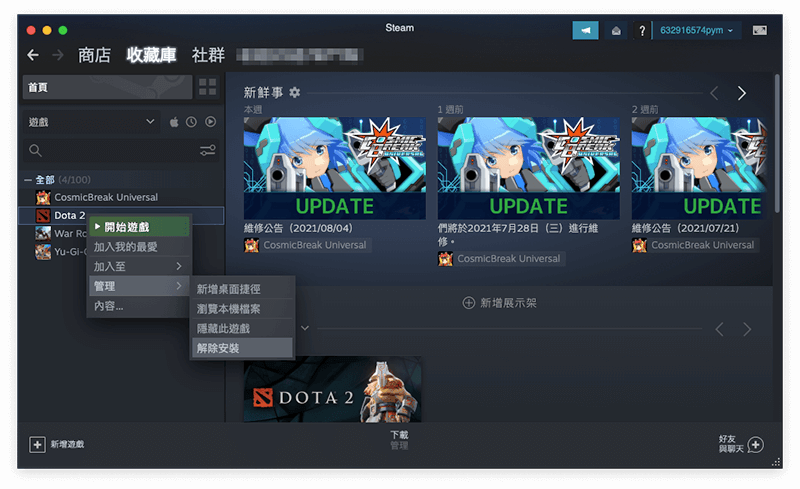Image resolution: width=800 pixels, height=489 pixels.
Task: Switch library to grid collections view
Action: point(208,87)
